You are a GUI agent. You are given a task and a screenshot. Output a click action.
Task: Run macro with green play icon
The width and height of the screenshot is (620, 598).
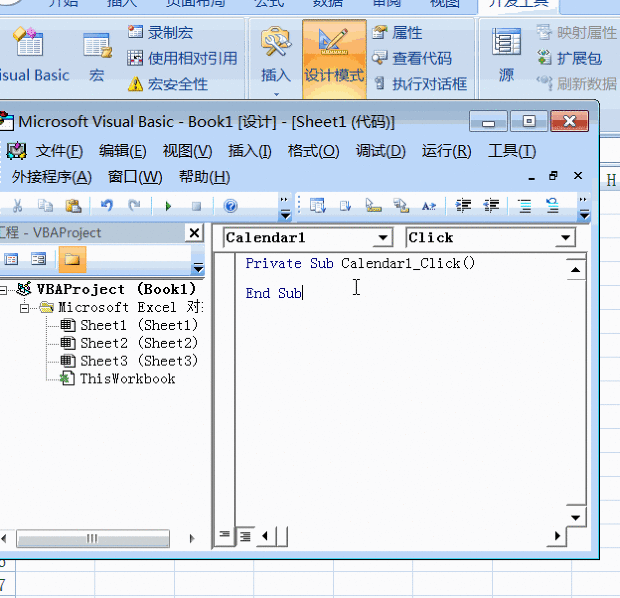tap(168, 206)
